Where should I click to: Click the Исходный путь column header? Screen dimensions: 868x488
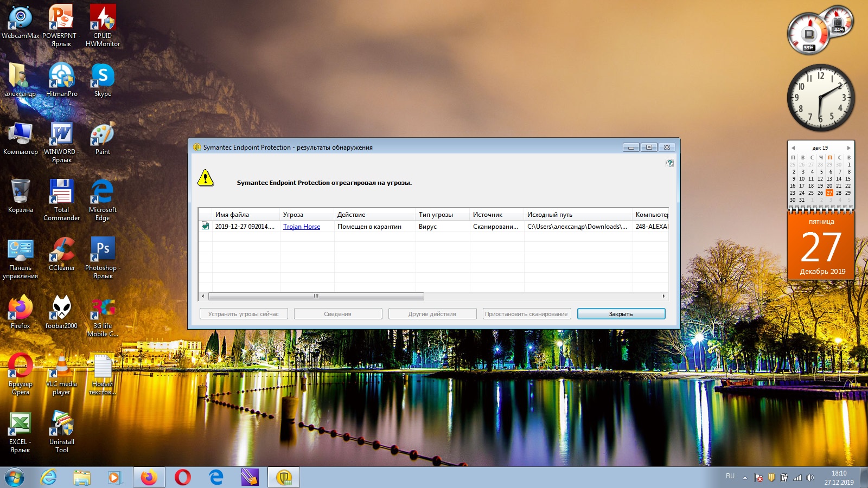pos(578,215)
